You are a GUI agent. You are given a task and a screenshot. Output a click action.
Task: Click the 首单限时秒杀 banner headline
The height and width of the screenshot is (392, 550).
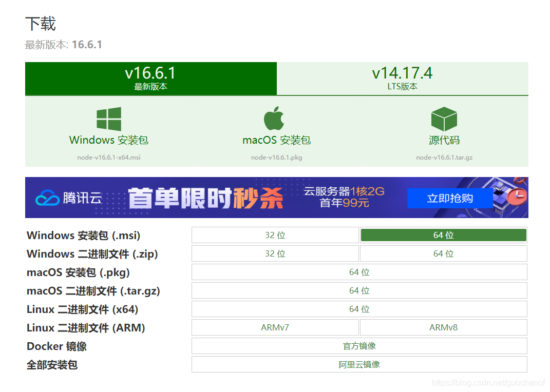[x=205, y=198]
